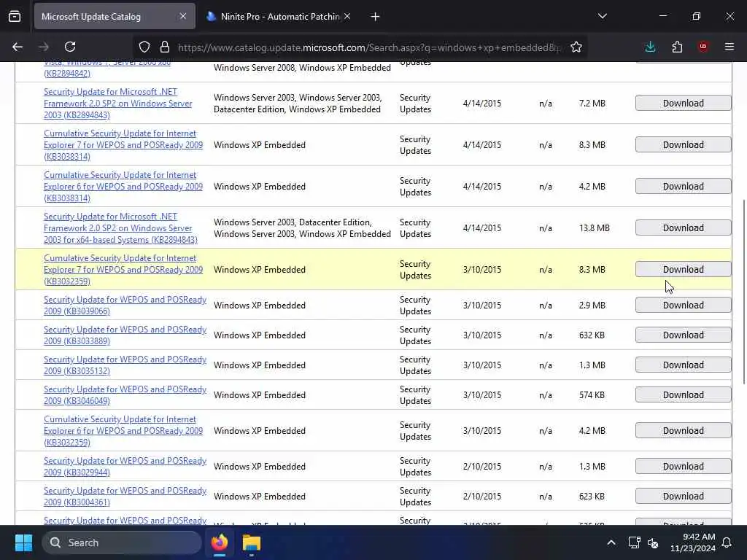Open muted volume tray icon
747x560 pixels.
coord(653,542)
